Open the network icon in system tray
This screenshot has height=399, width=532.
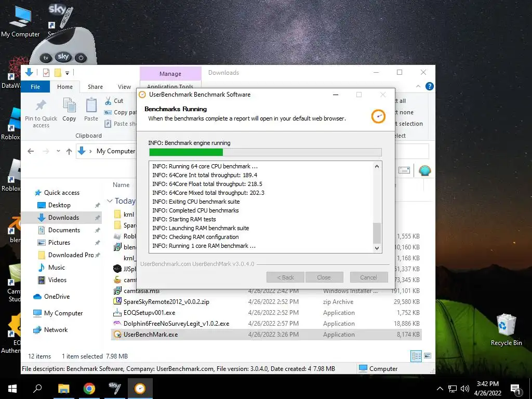coord(453,389)
